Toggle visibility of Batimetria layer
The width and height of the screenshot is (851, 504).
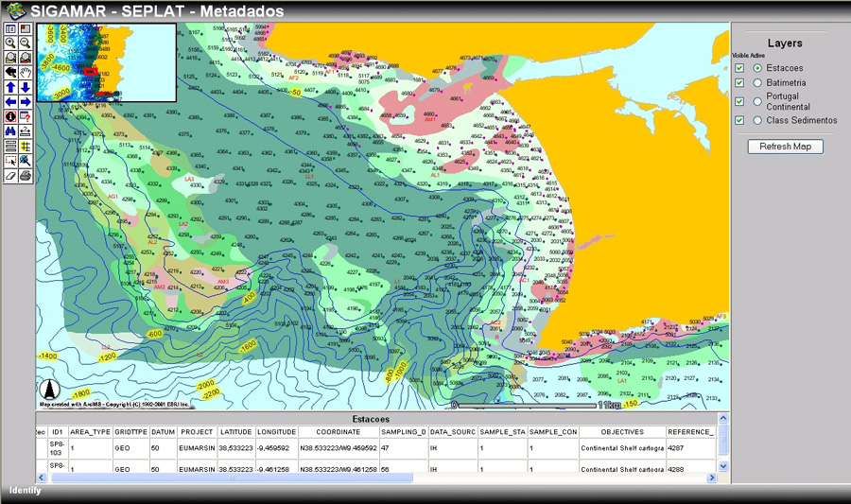tap(739, 82)
